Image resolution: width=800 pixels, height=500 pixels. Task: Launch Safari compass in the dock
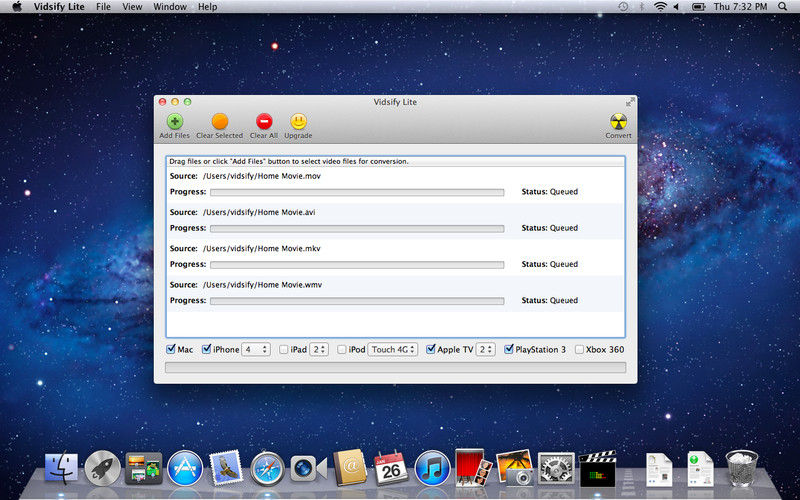[267, 468]
